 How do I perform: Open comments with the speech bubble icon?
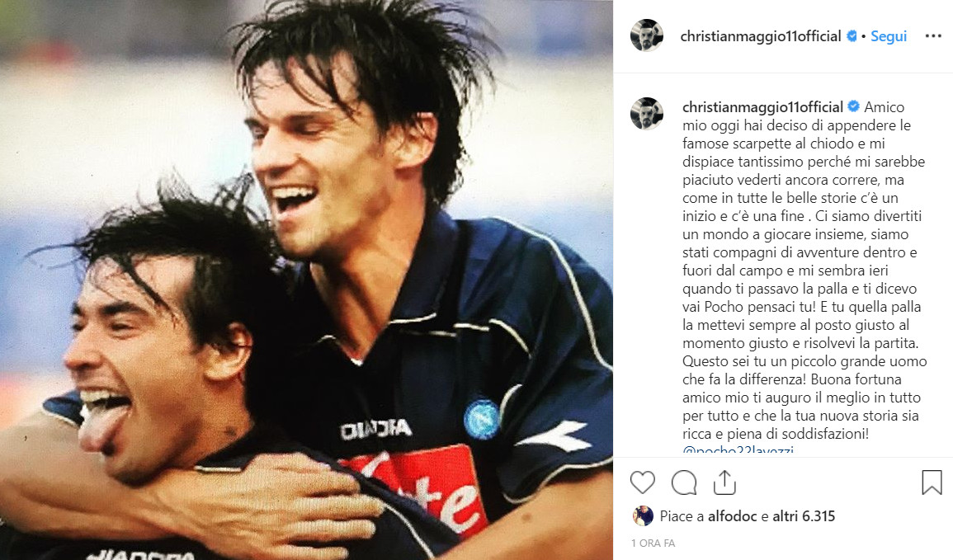684,482
